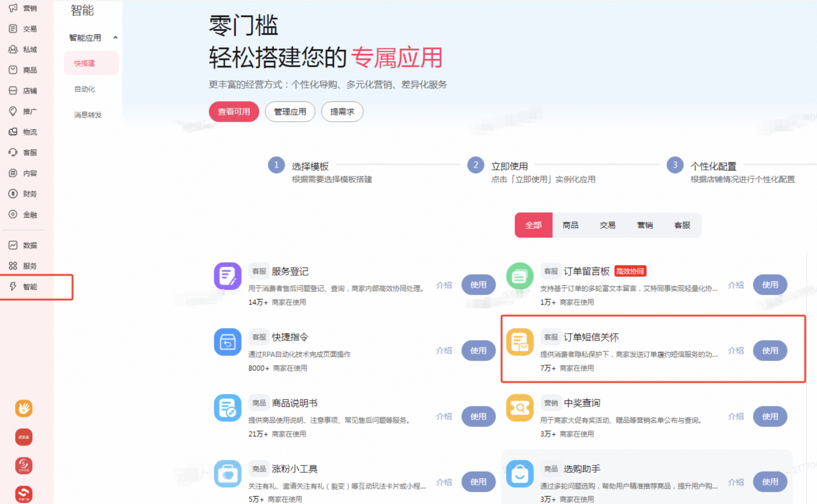Click 使用 for 中奖查询
Image resolution: width=817 pixels, height=504 pixels.
(770, 417)
